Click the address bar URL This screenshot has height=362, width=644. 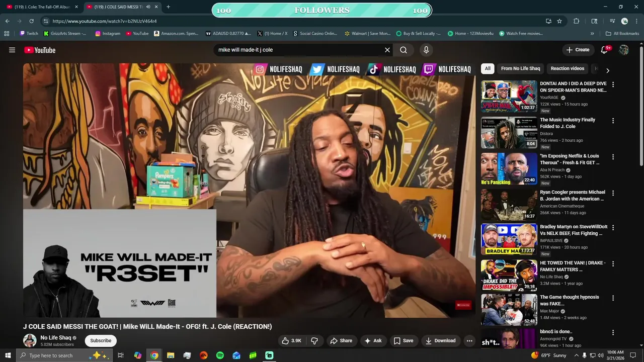105,21
